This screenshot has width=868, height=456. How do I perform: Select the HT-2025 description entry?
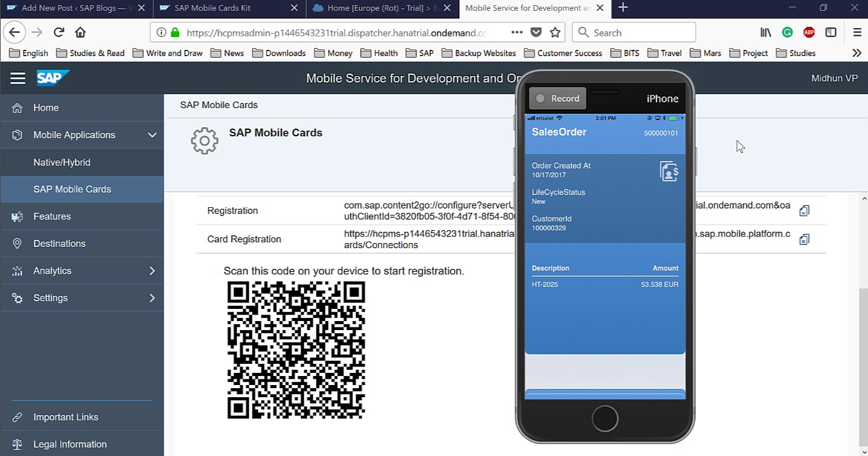545,284
